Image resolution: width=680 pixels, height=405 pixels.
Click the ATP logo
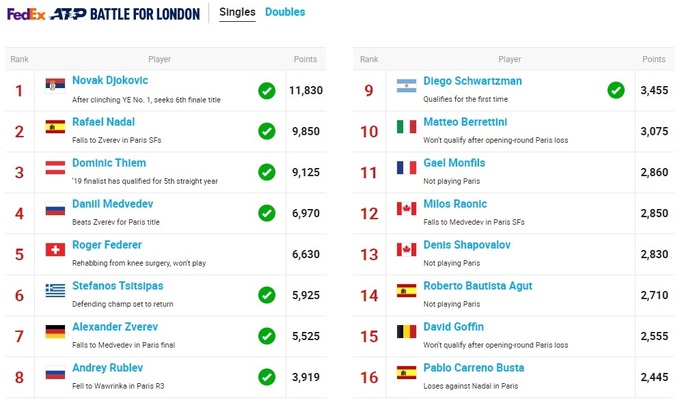68,14
